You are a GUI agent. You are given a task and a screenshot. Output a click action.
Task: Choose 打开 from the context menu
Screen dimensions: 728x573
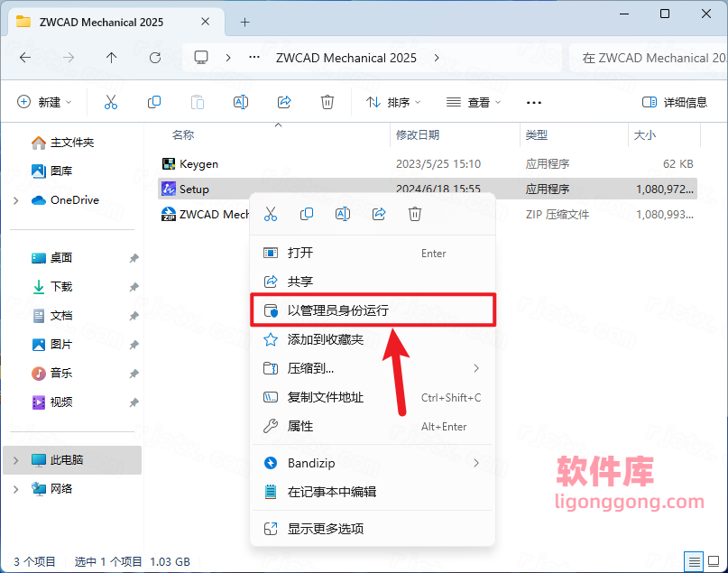[x=373, y=253]
